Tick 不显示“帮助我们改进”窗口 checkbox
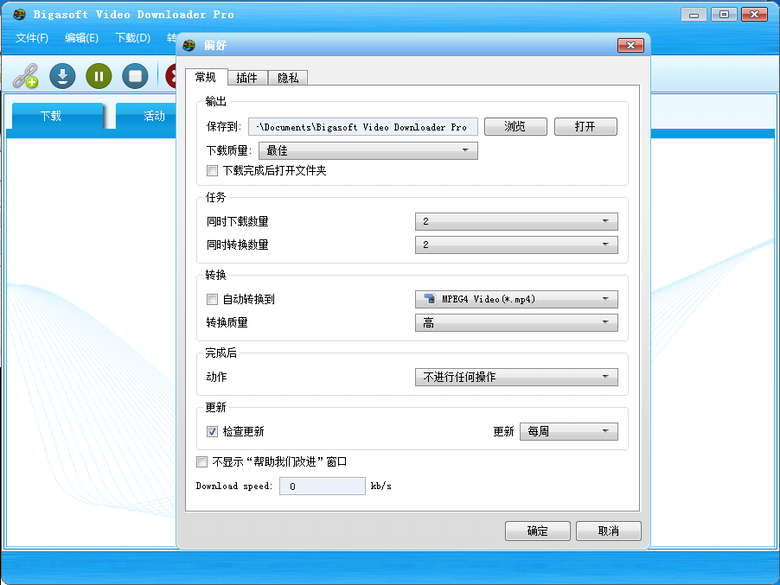 click(203, 462)
